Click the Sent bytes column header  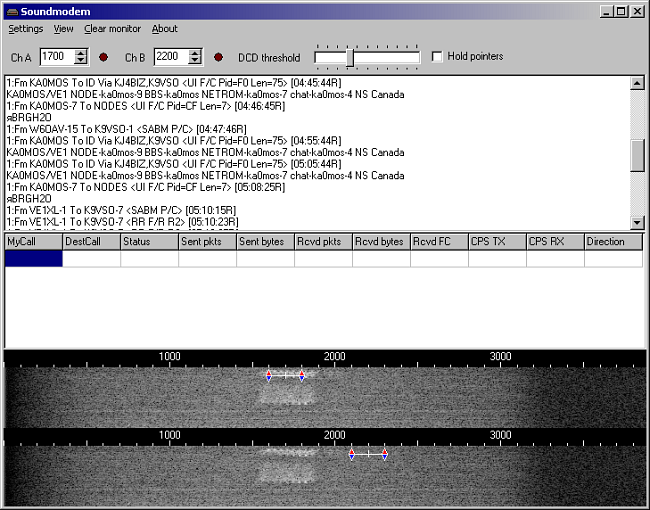[x=266, y=242]
